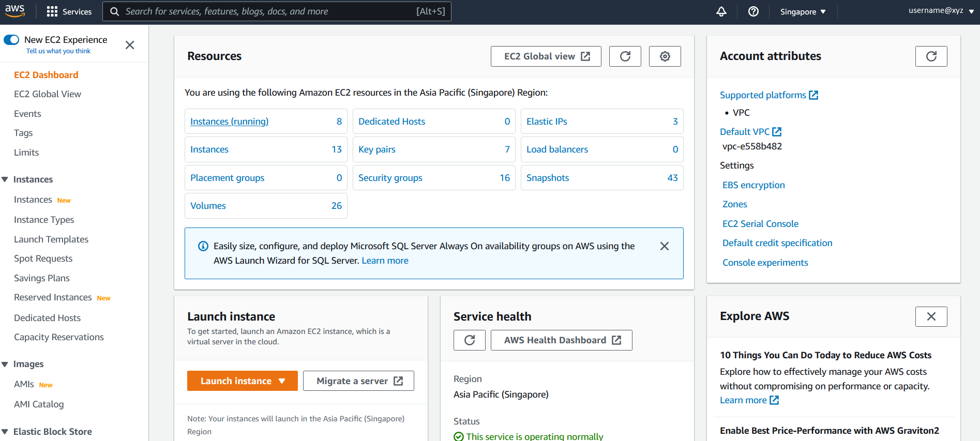Open Reserved Instances in sidebar

coord(53,297)
